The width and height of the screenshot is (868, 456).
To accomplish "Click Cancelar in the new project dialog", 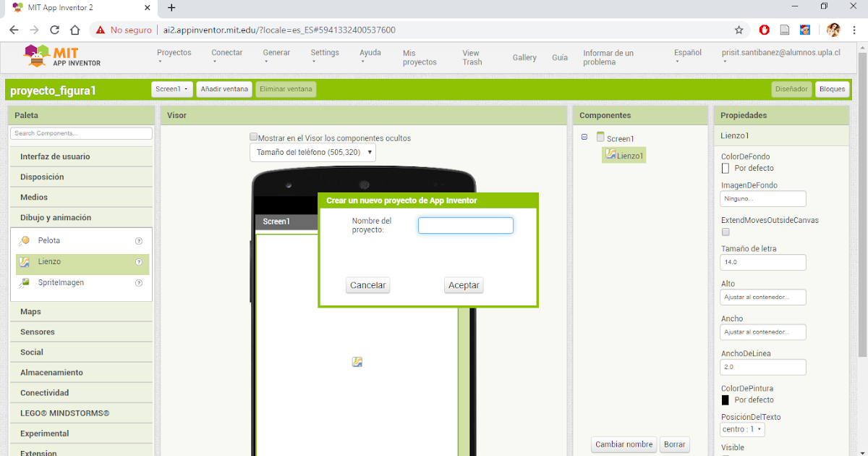I will (x=367, y=284).
